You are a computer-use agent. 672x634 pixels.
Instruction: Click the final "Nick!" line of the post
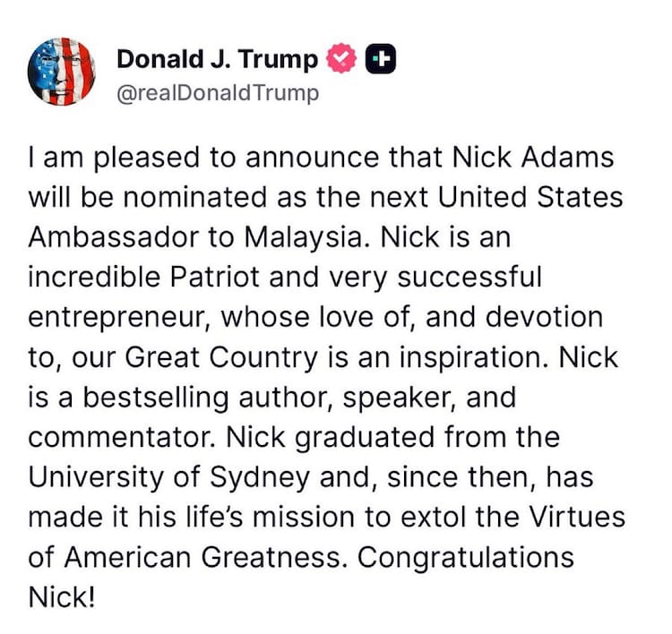tap(61, 596)
